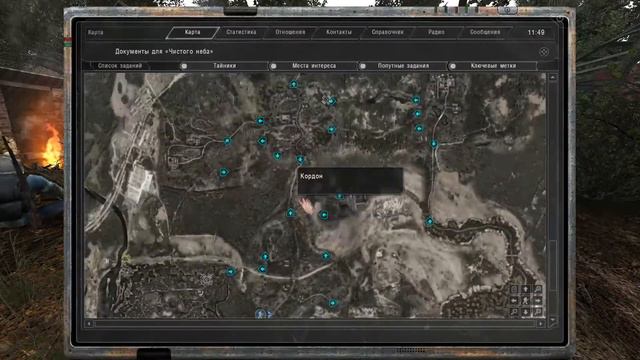The height and width of the screenshot is (360, 640).
Task: Click the top-right magnifier map control
Action: [538, 289]
